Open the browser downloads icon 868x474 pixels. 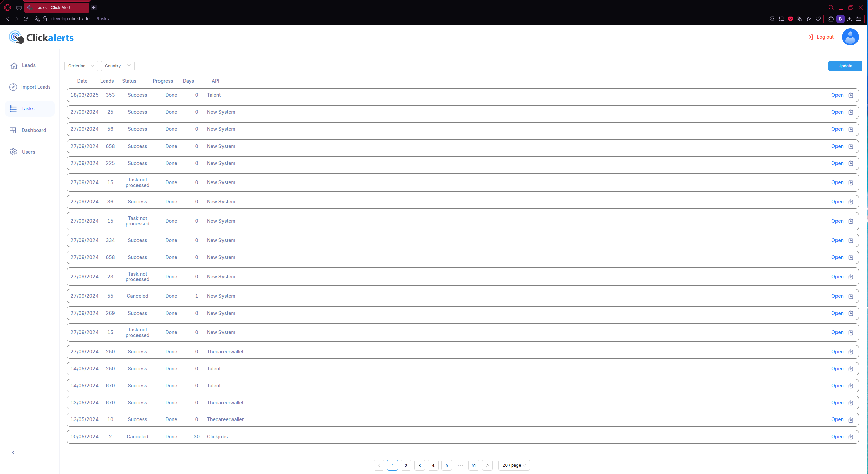pos(849,19)
